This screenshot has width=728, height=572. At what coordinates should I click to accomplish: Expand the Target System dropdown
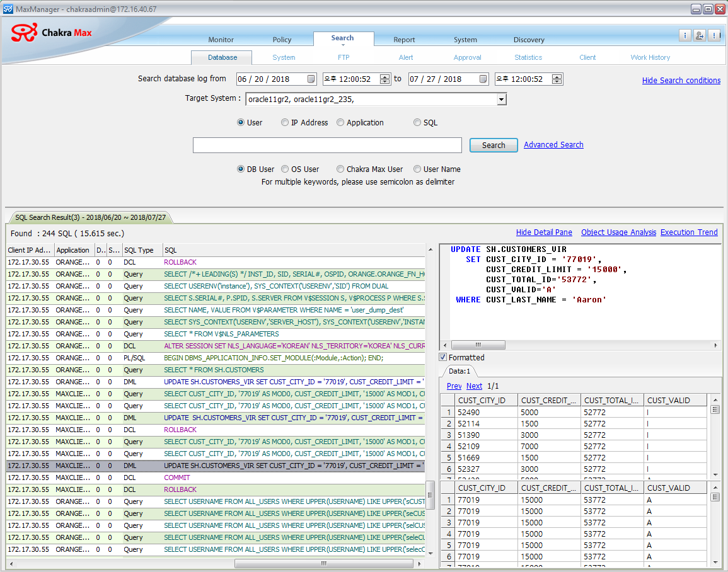[x=502, y=100]
